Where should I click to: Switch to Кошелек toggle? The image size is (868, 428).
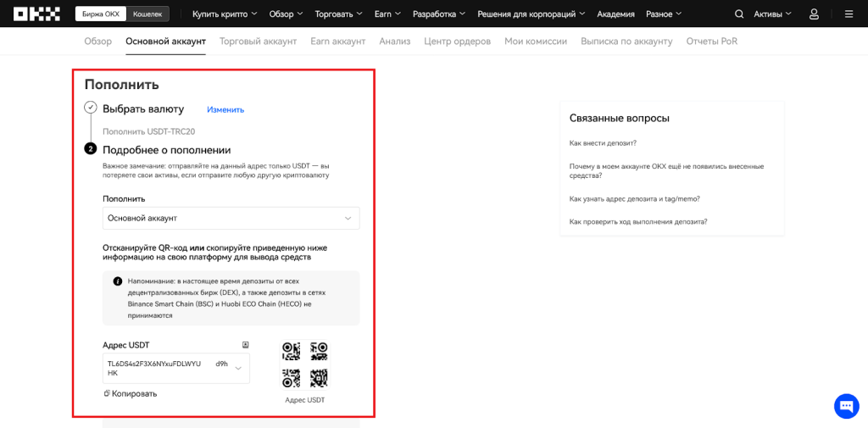[148, 14]
